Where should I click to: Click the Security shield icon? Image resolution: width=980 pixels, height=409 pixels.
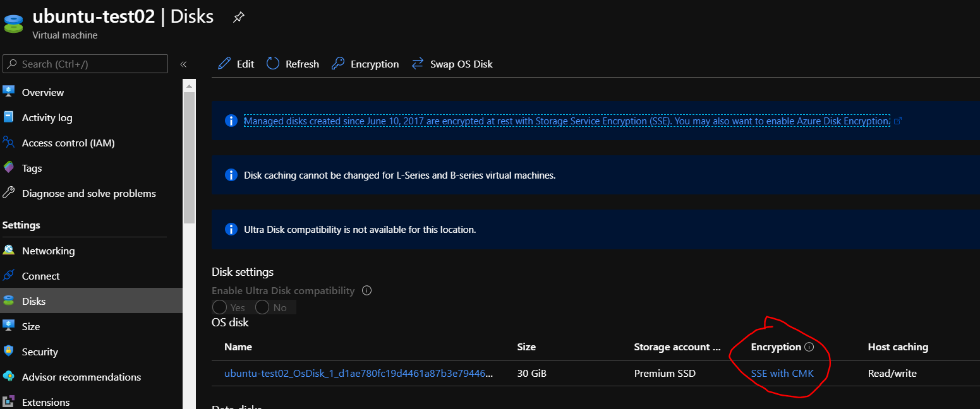pyautogui.click(x=8, y=351)
